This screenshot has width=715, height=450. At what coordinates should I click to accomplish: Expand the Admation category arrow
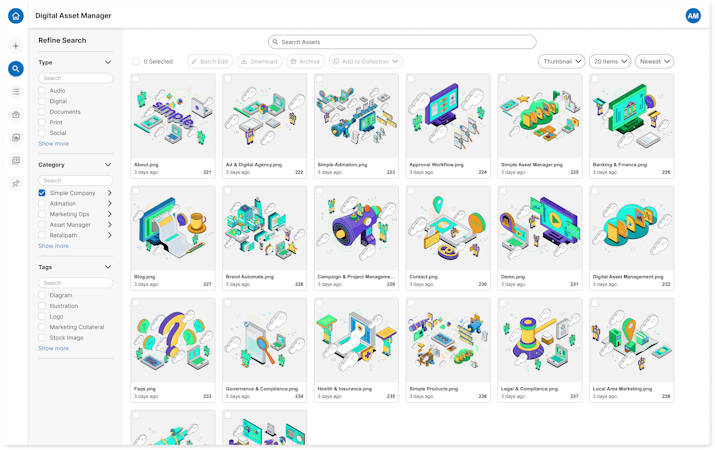(x=109, y=204)
